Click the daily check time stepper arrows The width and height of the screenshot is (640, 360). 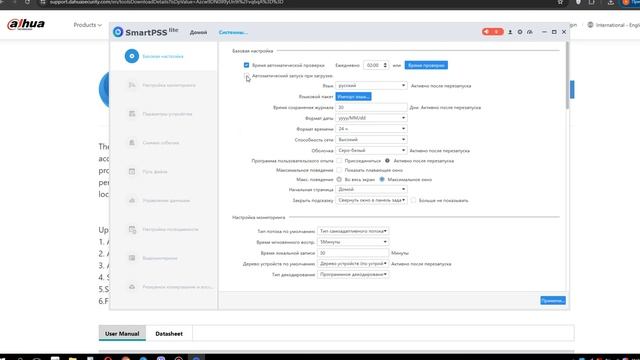(385, 65)
